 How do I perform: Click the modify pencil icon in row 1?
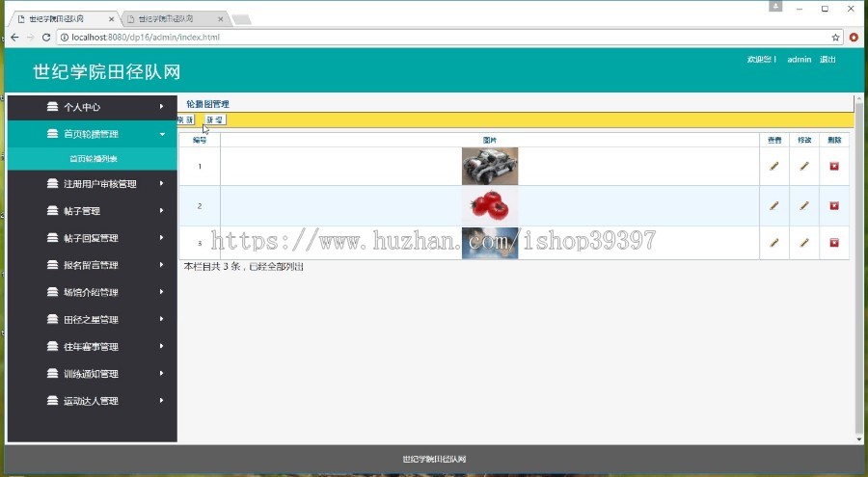point(803,166)
